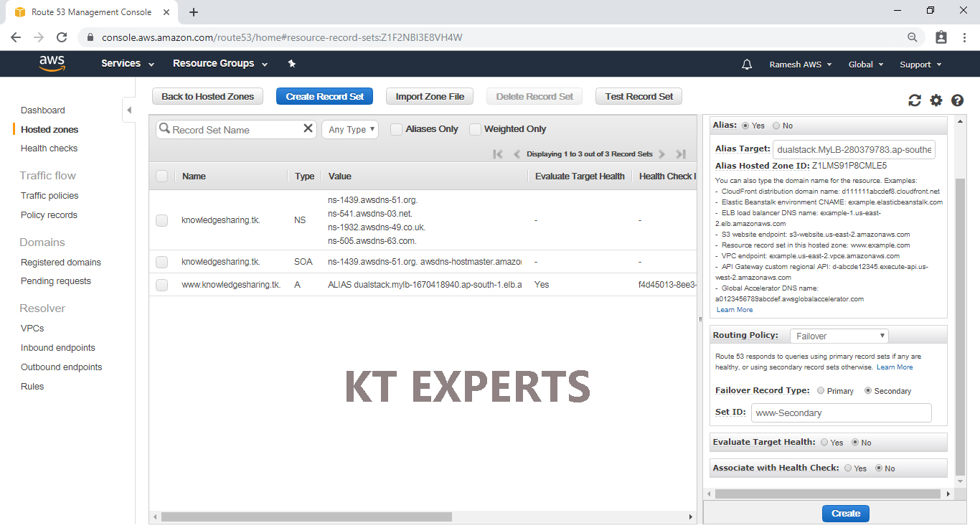980x528 pixels.
Task: Open the Routing Policy Failover dropdown
Action: (x=839, y=336)
